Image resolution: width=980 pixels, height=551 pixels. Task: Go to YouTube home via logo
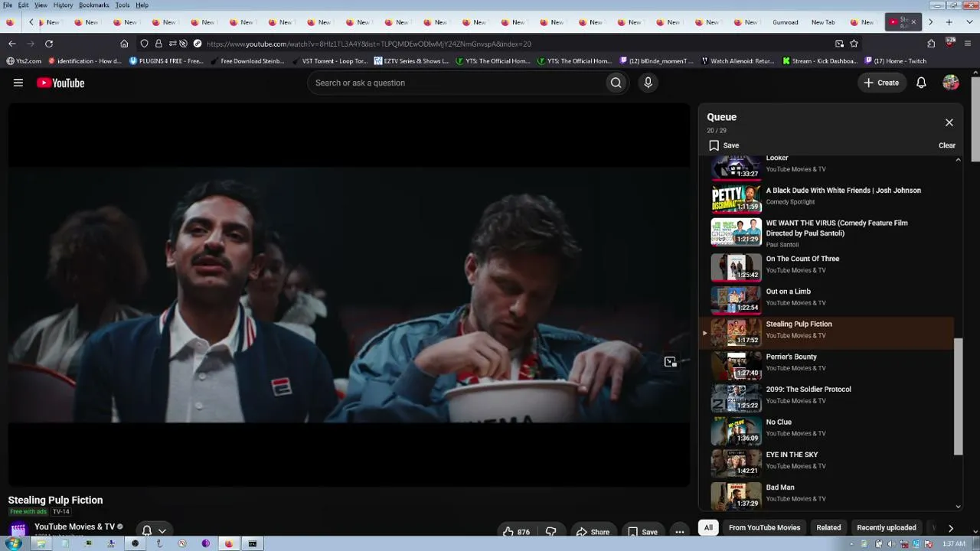point(60,83)
